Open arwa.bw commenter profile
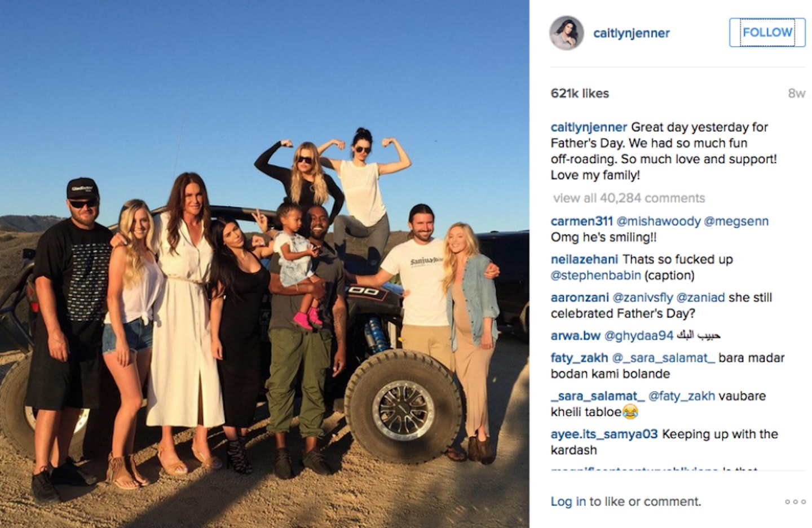This screenshot has width=812, height=528. pos(575,336)
